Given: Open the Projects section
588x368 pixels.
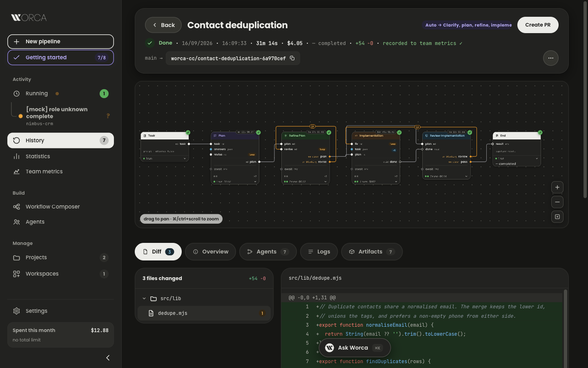Looking at the screenshot, I should (x=60, y=258).
